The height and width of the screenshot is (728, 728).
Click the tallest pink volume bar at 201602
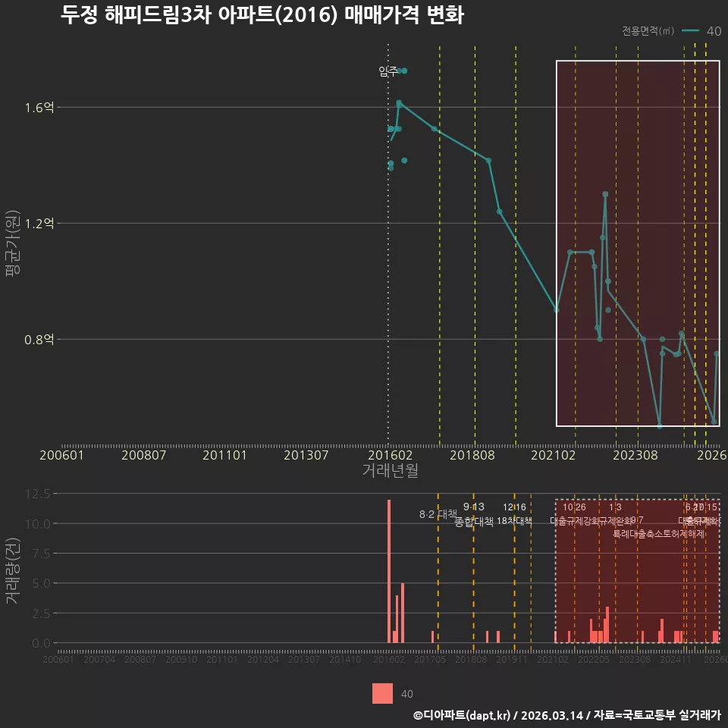coord(388,571)
